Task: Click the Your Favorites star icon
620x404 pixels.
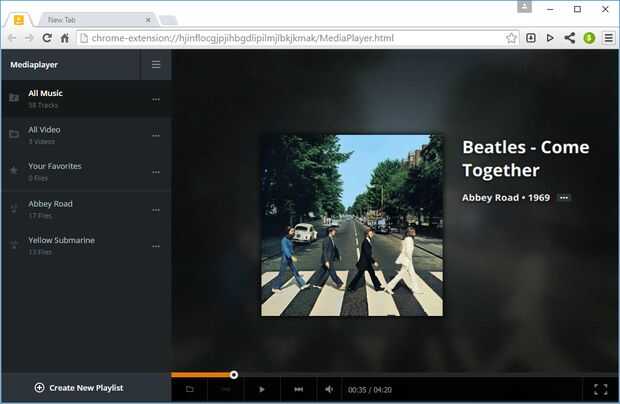Action: 14,170
